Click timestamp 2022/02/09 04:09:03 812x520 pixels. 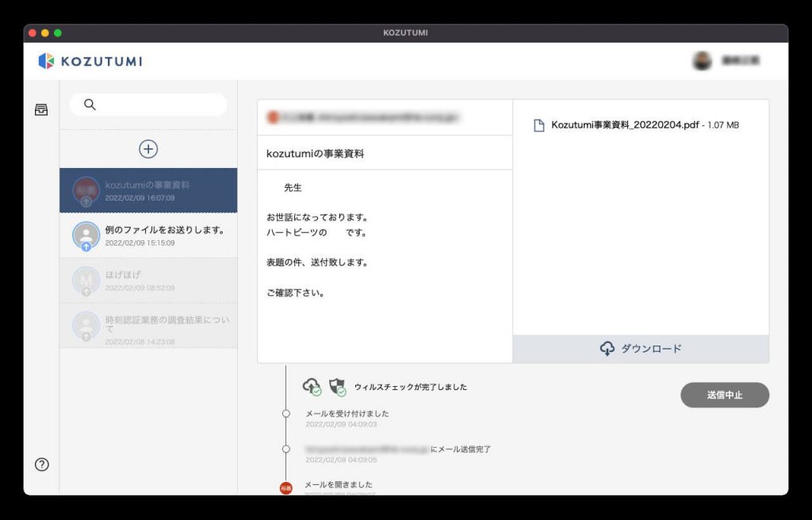pos(341,424)
